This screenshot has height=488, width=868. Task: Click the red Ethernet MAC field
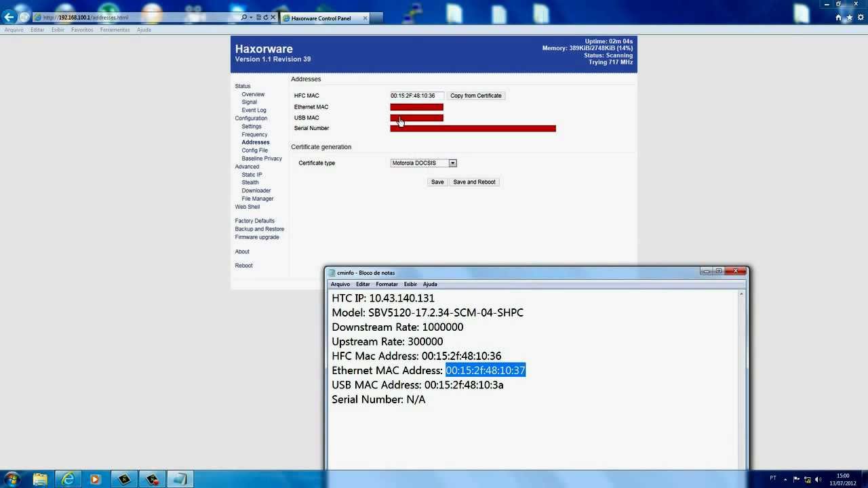[x=416, y=107]
